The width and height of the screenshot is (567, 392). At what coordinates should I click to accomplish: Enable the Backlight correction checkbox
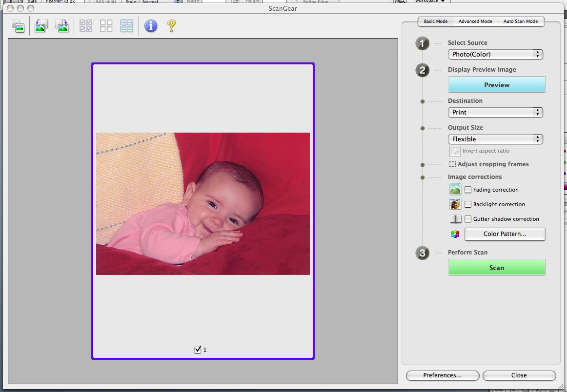pos(468,204)
